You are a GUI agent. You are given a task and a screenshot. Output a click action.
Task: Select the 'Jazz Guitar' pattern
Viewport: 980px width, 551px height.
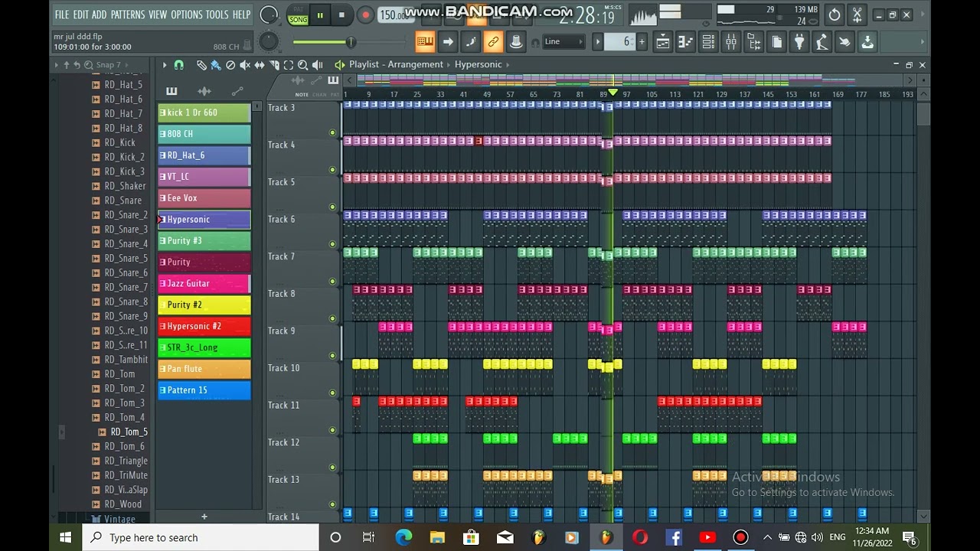[204, 284]
